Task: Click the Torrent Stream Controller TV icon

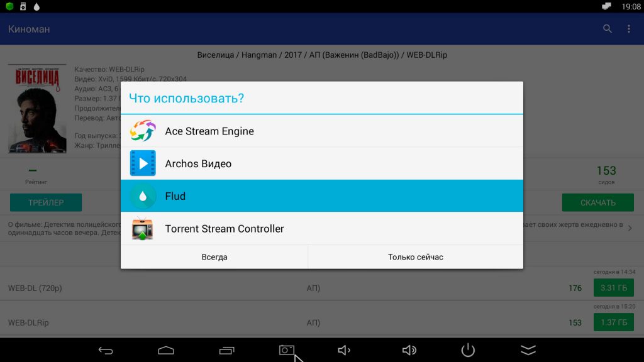Action: pyautogui.click(x=143, y=229)
